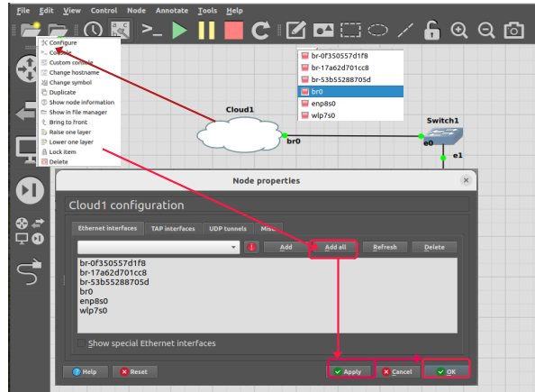Stop all nodes with red square icon
This screenshot has width=535, height=392.
(x=233, y=30)
